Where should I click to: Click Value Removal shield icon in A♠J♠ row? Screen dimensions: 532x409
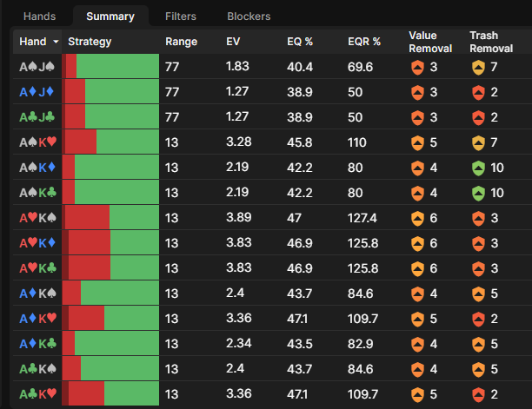click(416, 67)
